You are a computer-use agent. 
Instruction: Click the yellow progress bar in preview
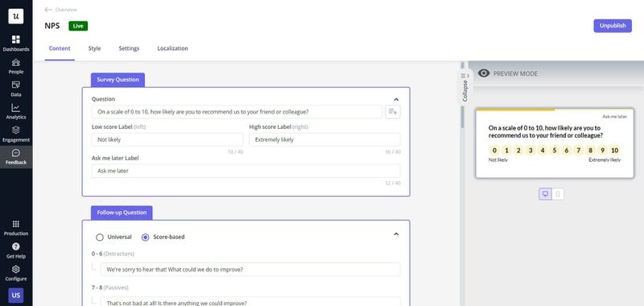click(515, 110)
